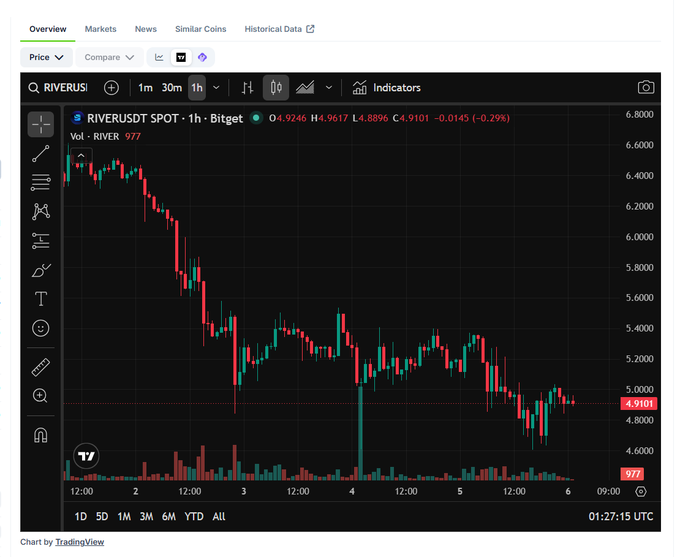Viewport: 680px width, 557px height.
Task: Open the Indicators menu
Action: (386, 88)
